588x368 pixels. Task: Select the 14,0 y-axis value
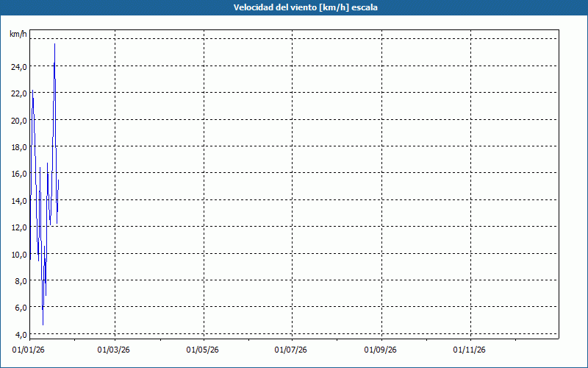(x=19, y=201)
